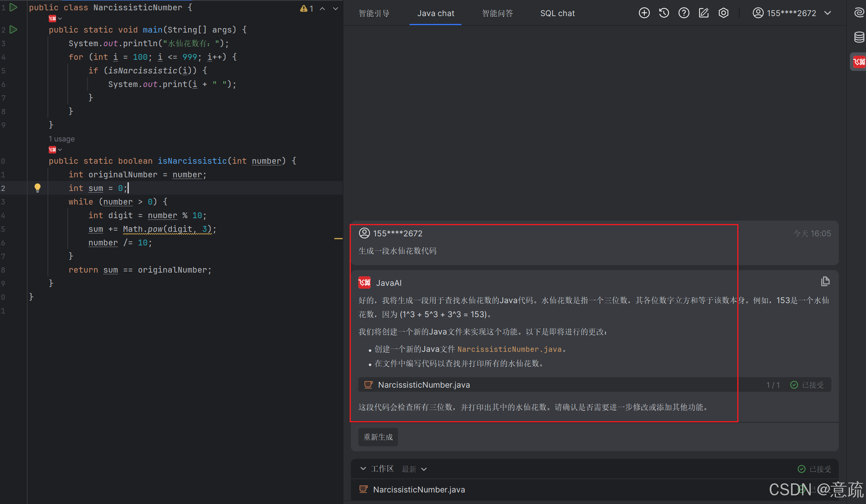Click the inline NarcissisticNumber.java code link
The image size is (866, 504).
coord(509,349)
